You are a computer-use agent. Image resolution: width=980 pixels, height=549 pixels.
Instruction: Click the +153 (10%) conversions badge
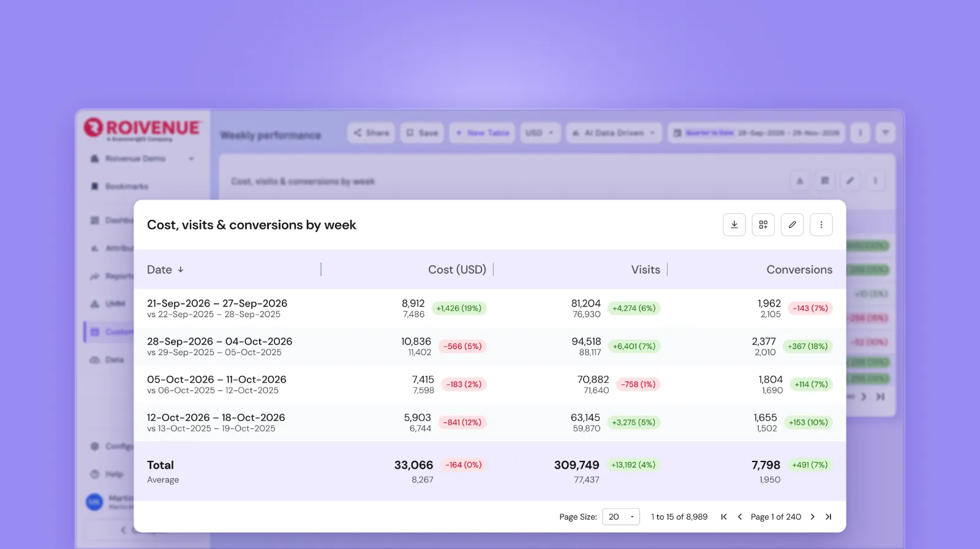[809, 422]
